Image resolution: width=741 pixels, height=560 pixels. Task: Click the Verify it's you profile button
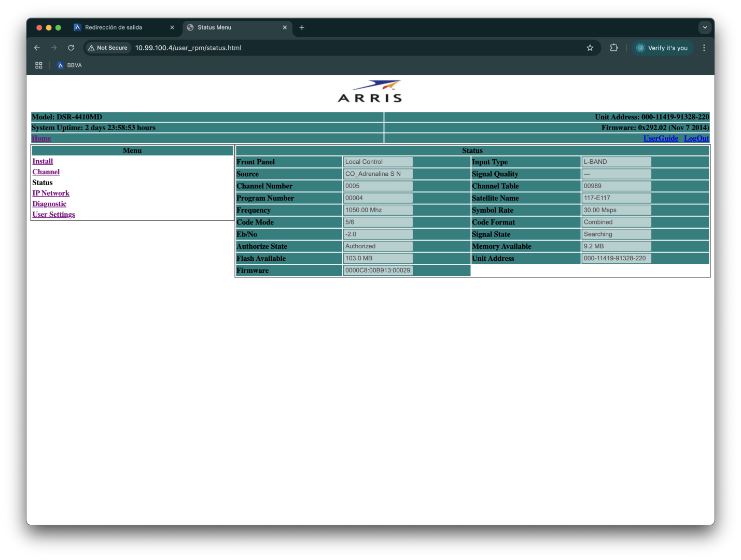tap(662, 48)
